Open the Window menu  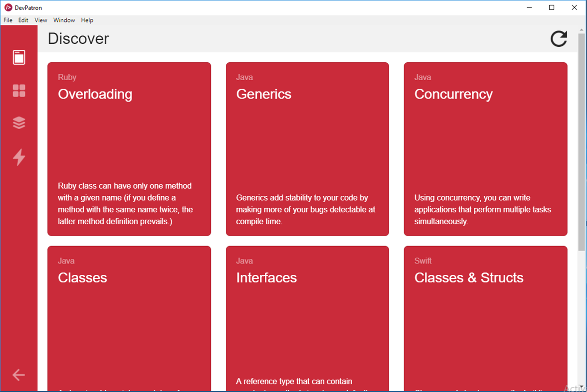[x=64, y=20]
